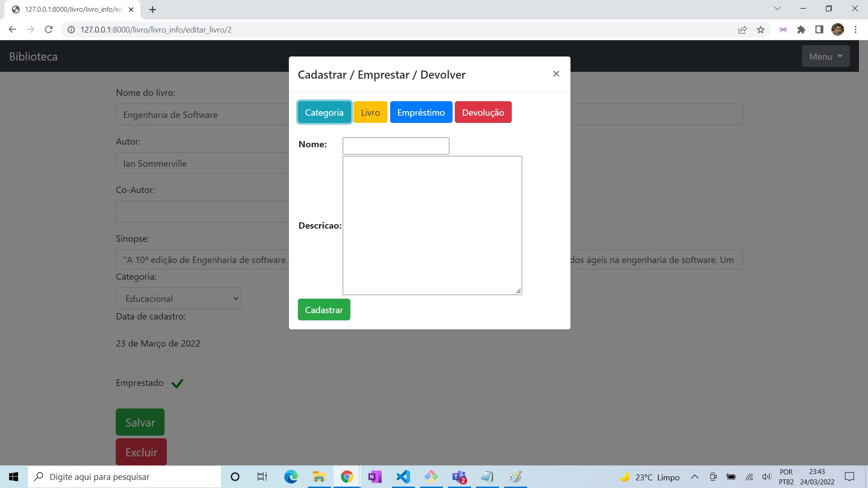Open the Chrome profile account menu
Image resolution: width=868 pixels, height=488 pixels.
[x=838, y=29]
